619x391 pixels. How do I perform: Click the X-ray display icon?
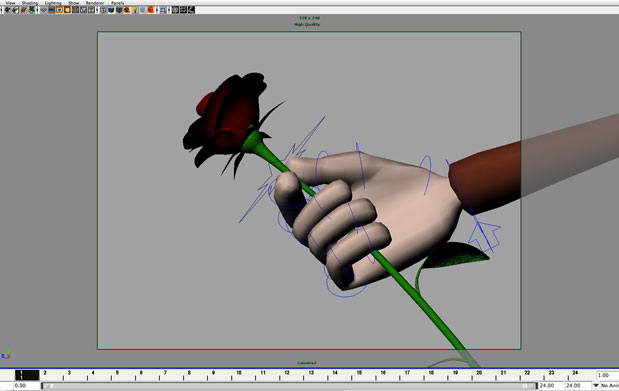pyautogui.click(x=175, y=10)
